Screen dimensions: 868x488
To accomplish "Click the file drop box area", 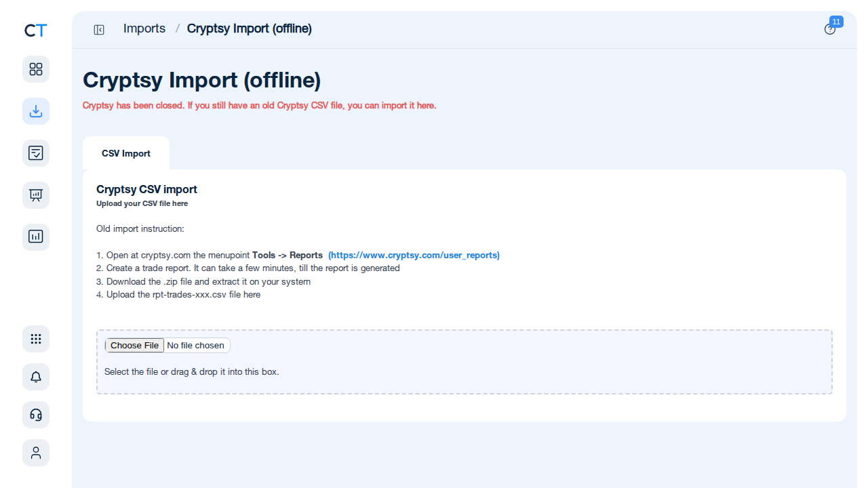I will 465,362.
